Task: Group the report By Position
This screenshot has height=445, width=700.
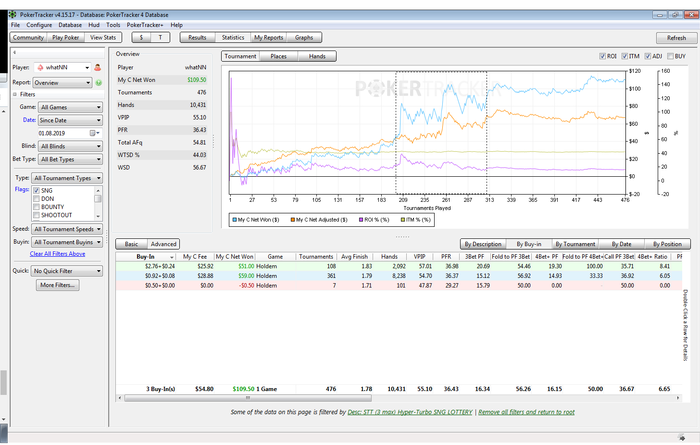Action: click(x=667, y=244)
